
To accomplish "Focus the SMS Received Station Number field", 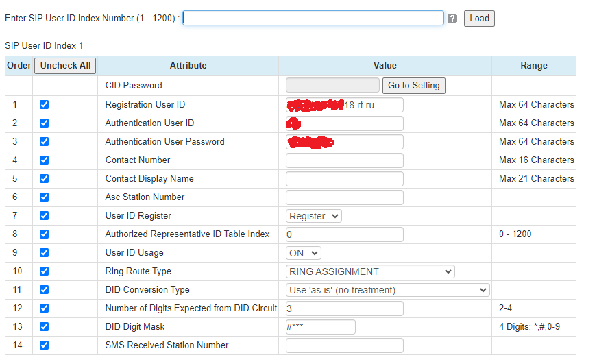I will coord(344,345).
